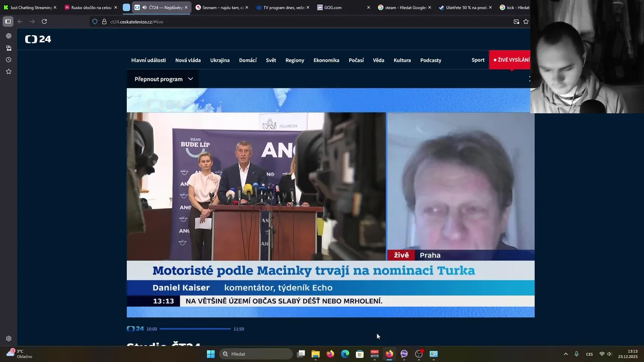644x362 pixels.
Task: Go to Počasí section
Action: pyautogui.click(x=356, y=60)
